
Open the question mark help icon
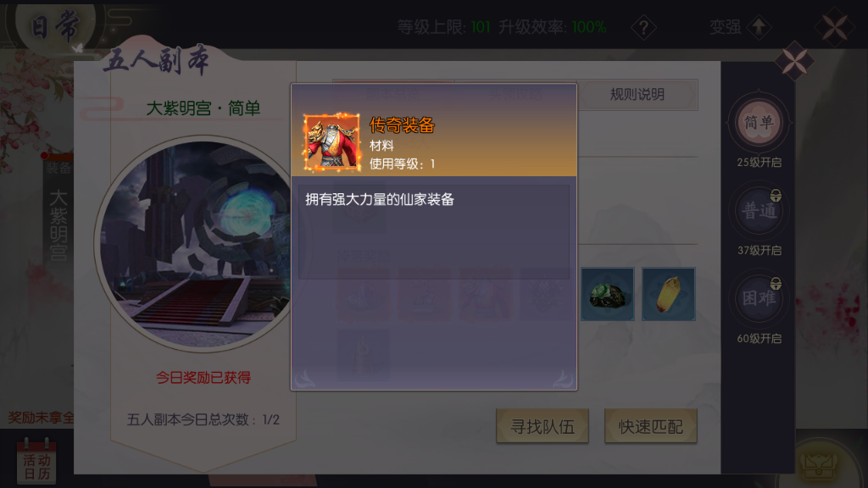pos(644,26)
